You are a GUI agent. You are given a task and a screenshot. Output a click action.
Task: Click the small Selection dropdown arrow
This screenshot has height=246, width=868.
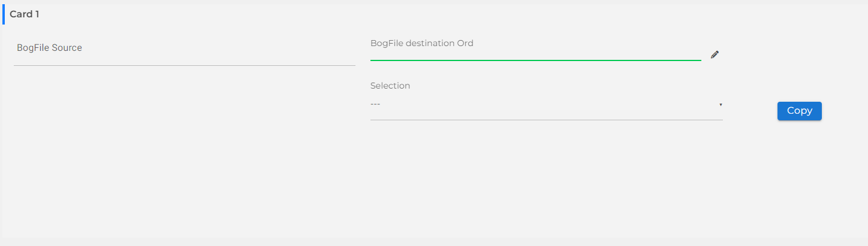click(x=721, y=105)
